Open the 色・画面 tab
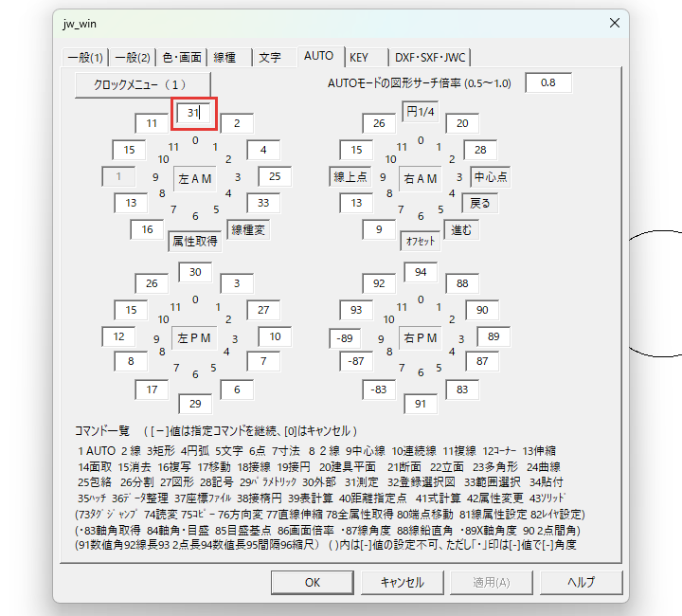Viewport: 682px width, 616px height. coord(182,58)
